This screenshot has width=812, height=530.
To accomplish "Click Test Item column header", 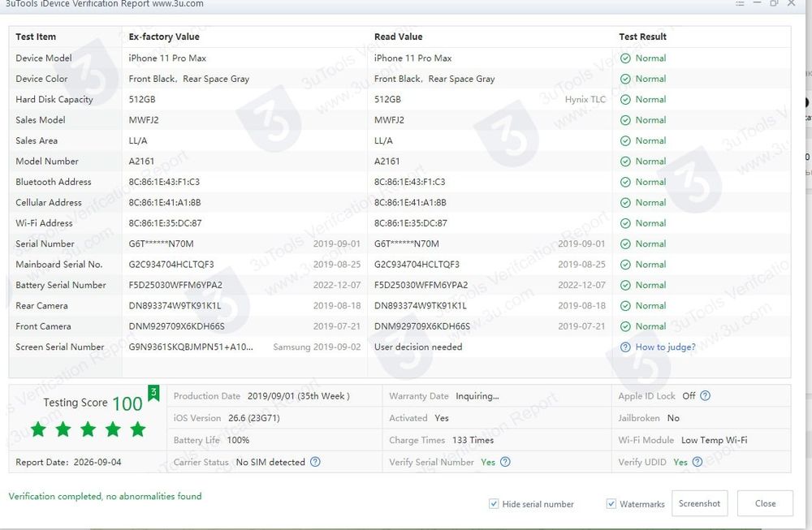I will pyautogui.click(x=36, y=37).
